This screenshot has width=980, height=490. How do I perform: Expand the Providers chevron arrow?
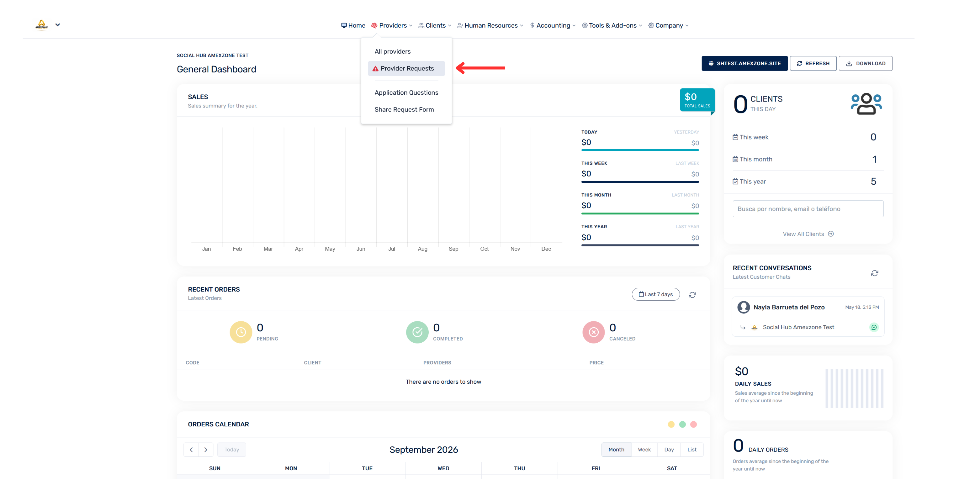pos(411,26)
